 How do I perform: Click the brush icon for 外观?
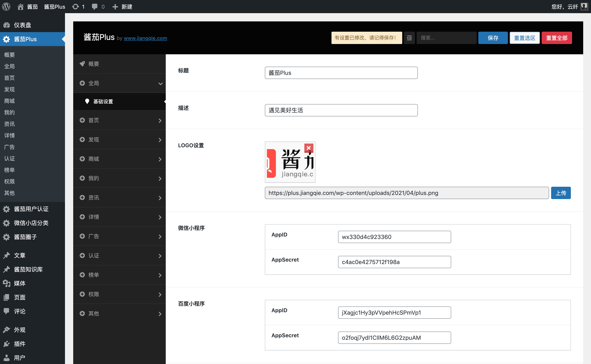7,330
